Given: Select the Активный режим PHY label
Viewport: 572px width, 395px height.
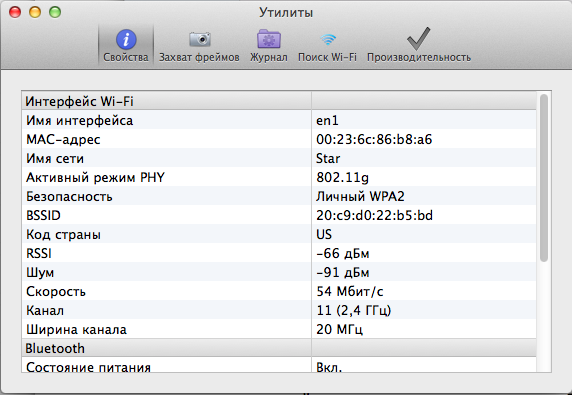Looking at the screenshot, I should pos(95,178).
